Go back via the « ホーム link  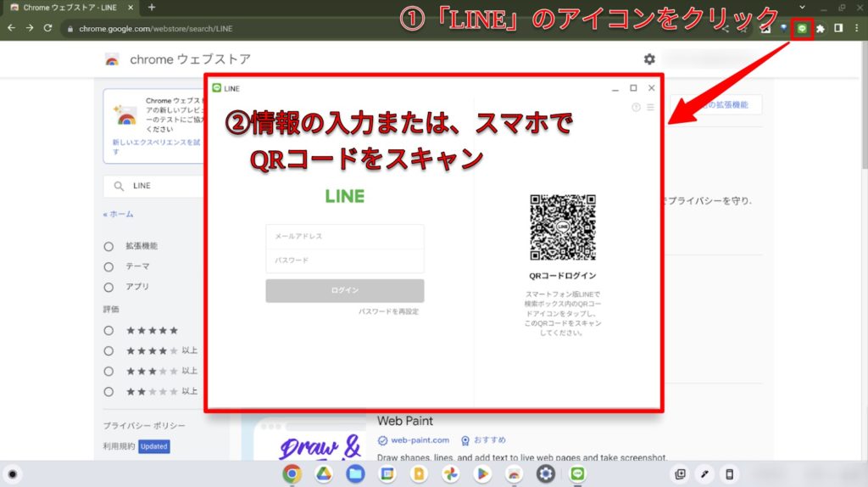tap(118, 215)
